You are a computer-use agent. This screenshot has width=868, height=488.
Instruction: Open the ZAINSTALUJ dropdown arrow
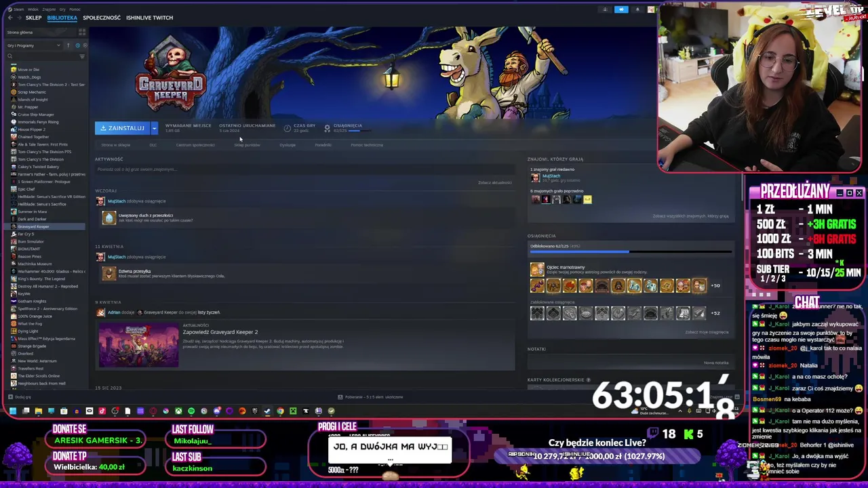154,128
